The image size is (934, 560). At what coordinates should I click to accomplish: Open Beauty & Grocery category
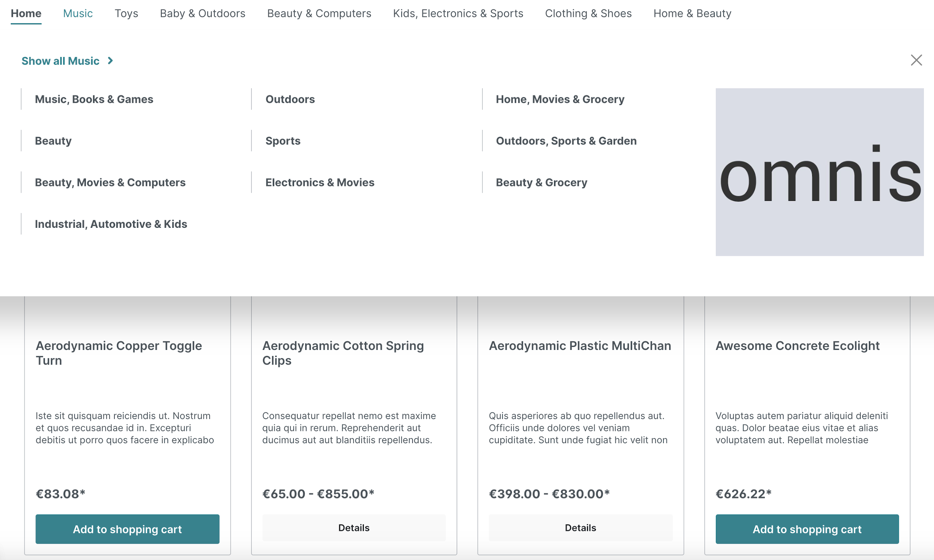[x=541, y=181]
